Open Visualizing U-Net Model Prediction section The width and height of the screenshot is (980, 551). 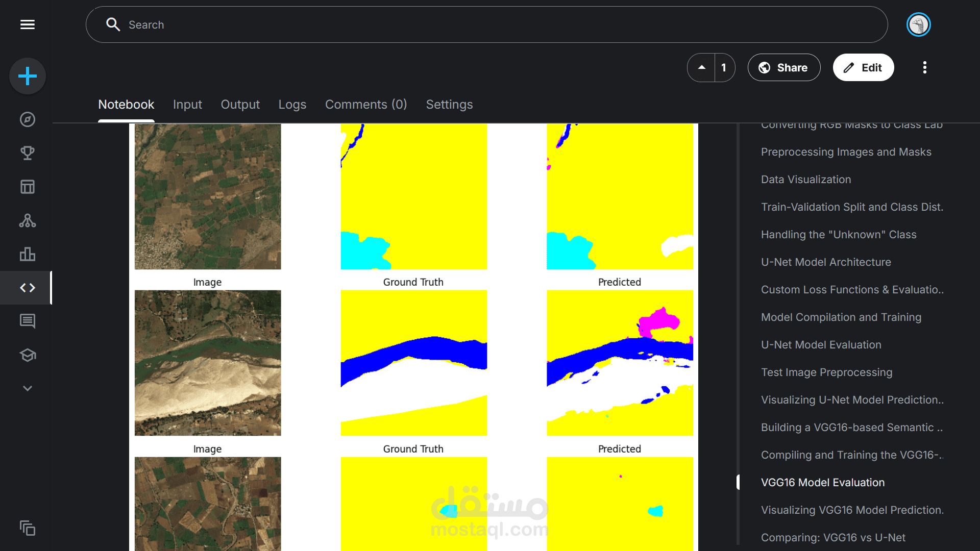tap(852, 400)
